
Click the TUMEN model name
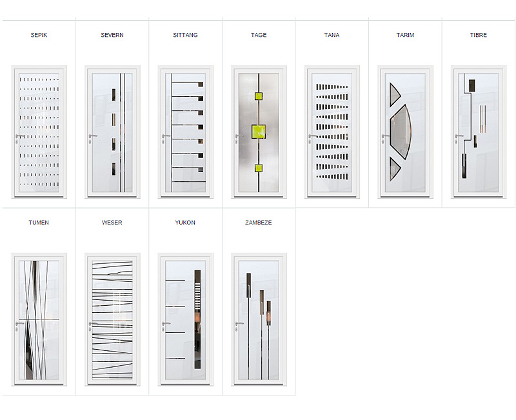[x=39, y=223]
